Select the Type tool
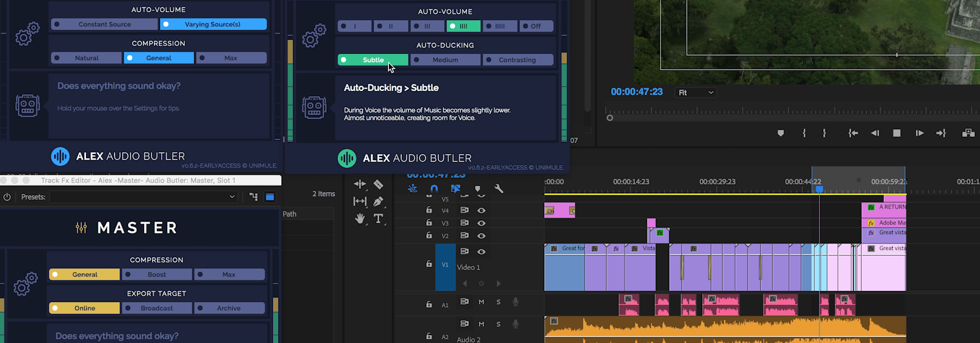This screenshot has width=980, height=343. click(x=379, y=218)
